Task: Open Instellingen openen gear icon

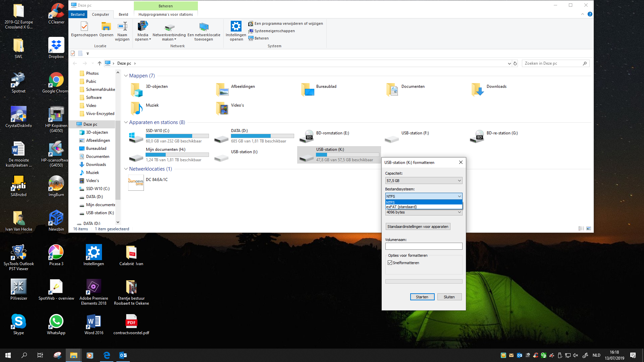Action: click(x=236, y=27)
